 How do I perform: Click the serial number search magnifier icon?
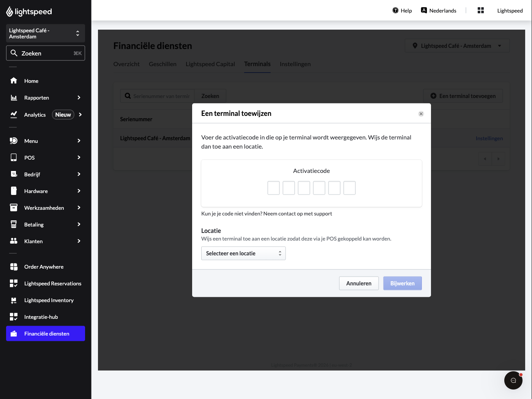tap(128, 96)
